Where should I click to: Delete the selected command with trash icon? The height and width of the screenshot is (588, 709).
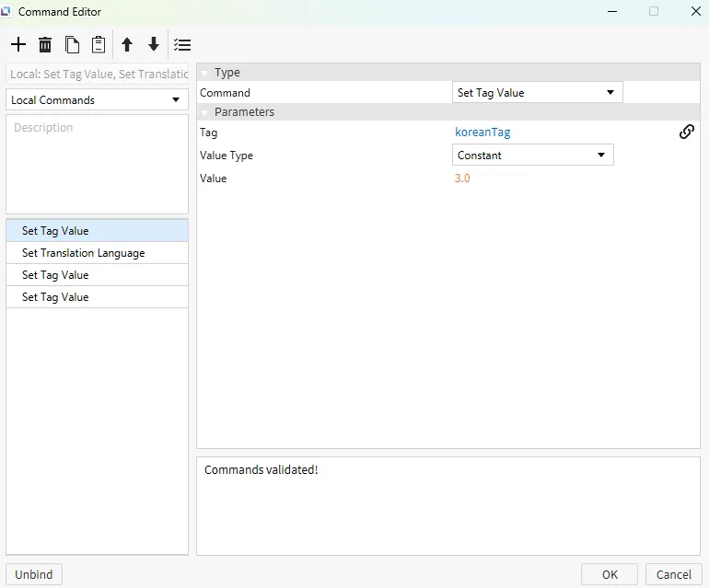coord(45,44)
